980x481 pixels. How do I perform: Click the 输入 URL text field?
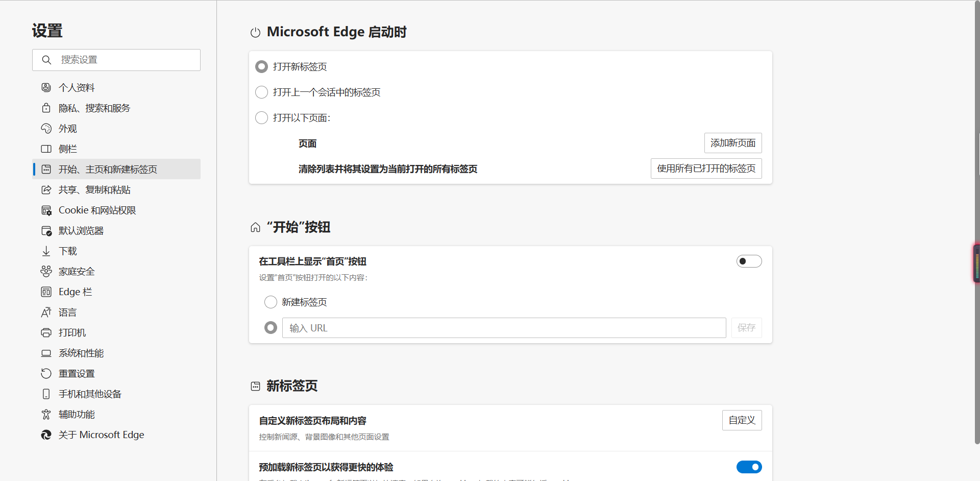point(504,328)
